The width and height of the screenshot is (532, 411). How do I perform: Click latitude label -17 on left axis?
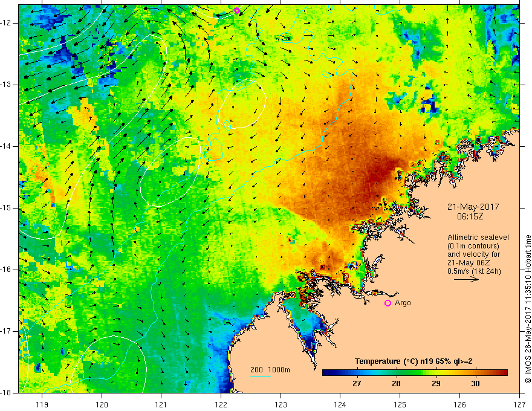pos(6,331)
